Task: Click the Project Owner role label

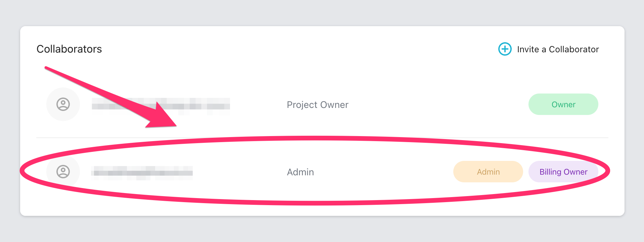Action: tap(317, 105)
